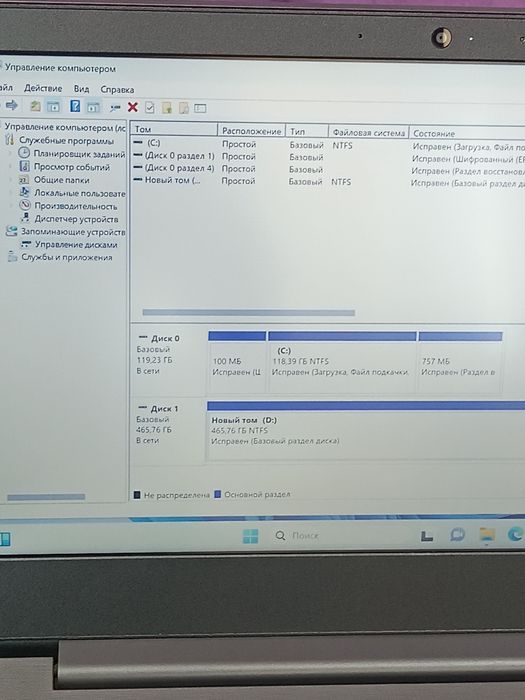Click the Forward arrow toolbar icon

[x=12, y=105]
